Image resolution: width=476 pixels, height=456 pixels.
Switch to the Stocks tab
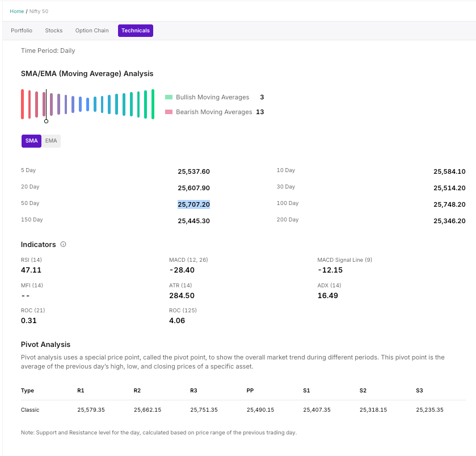click(54, 31)
